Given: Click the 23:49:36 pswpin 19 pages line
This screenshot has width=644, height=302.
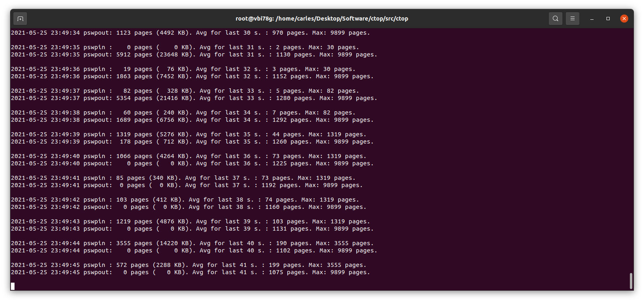Looking at the screenshot, I should pos(183,69).
